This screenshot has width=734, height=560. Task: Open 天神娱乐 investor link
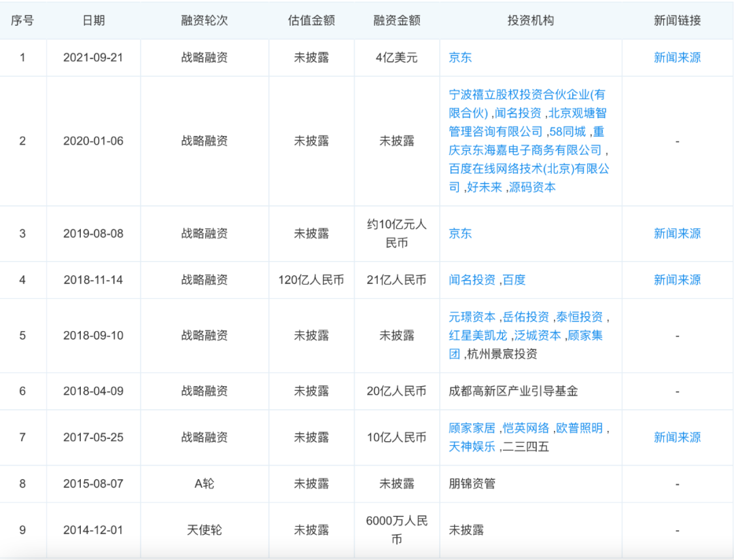click(472, 447)
